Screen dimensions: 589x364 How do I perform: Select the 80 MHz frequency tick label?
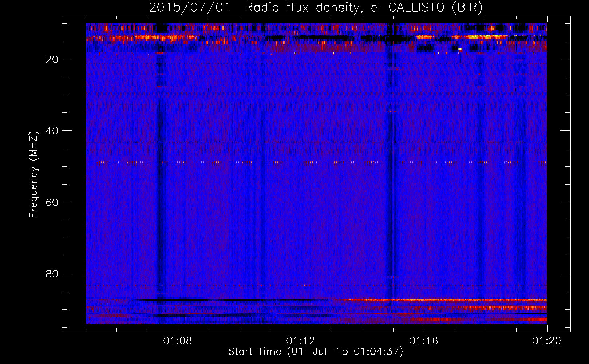[52, 274]
